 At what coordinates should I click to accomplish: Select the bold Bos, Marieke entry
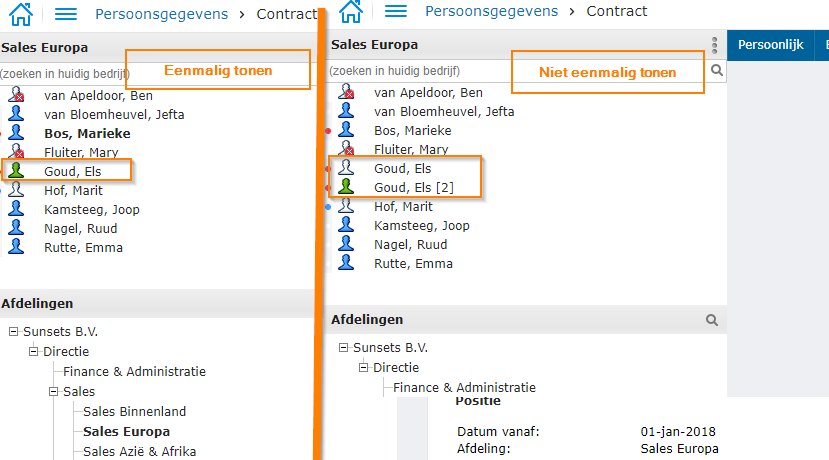[x=87, y=133]
